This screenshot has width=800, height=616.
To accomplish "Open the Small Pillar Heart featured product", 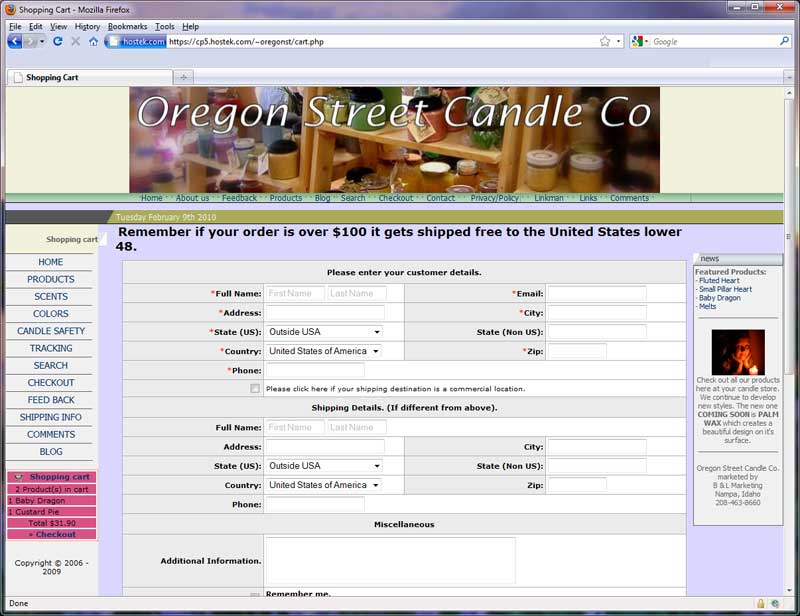I will coord(725,289).
